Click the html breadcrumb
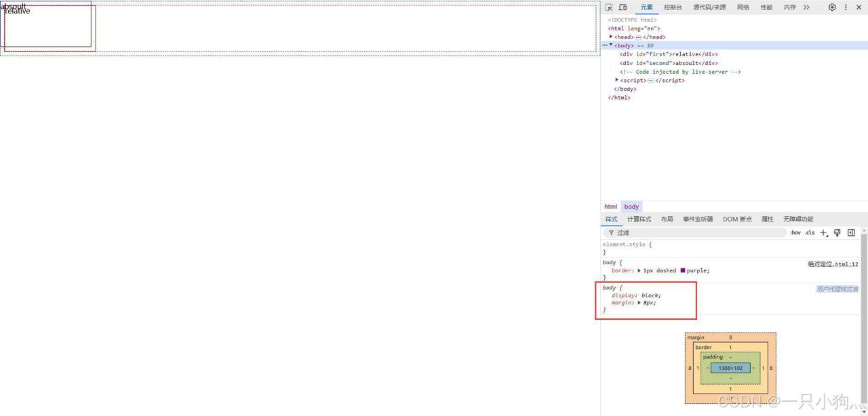 [611, 207]
